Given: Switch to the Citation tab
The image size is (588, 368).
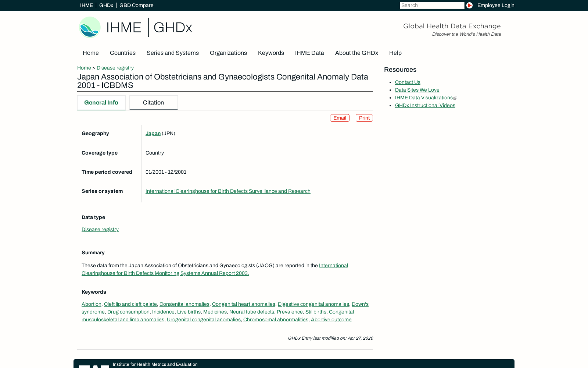Looking at the screenshot, I should (x=153, y=103).
